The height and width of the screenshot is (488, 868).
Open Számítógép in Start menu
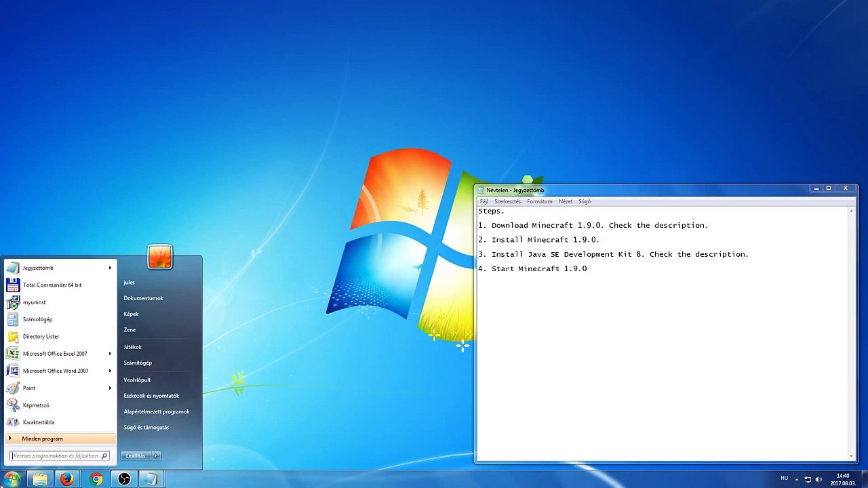tap(138, 363)
